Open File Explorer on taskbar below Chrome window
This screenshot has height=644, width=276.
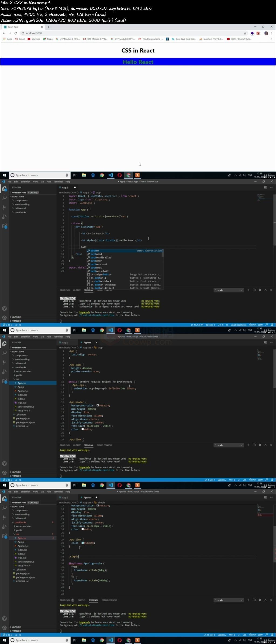tap(84, 175)
